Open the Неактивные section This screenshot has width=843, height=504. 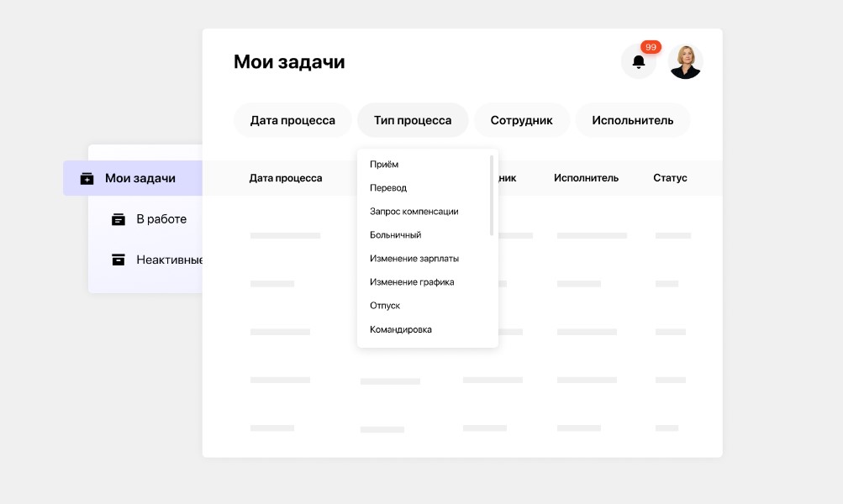pos(169,260)
